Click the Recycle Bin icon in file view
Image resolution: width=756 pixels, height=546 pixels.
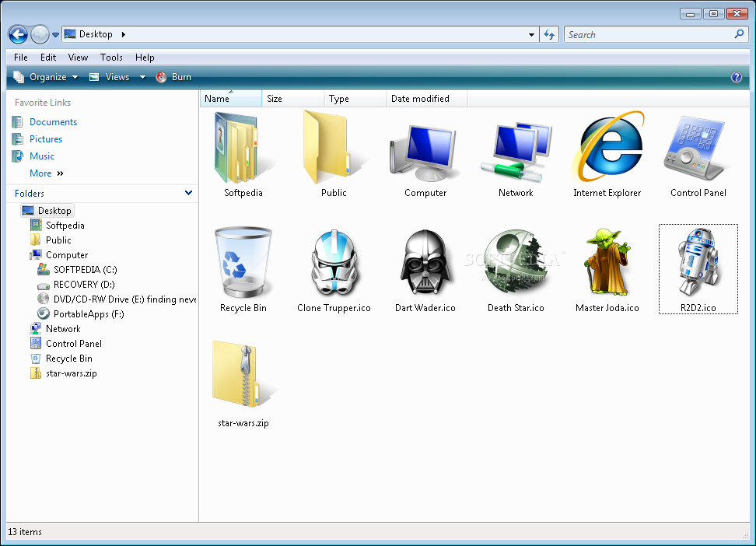click(243, 263)
